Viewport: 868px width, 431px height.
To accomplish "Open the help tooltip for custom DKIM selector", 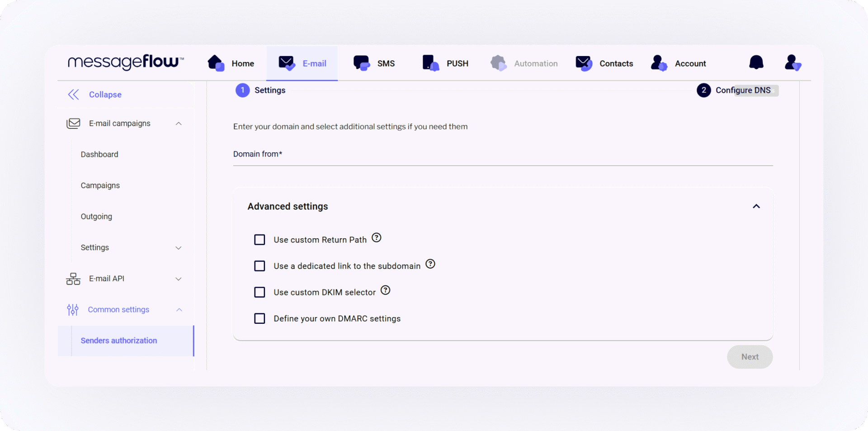I will (385, 290).
